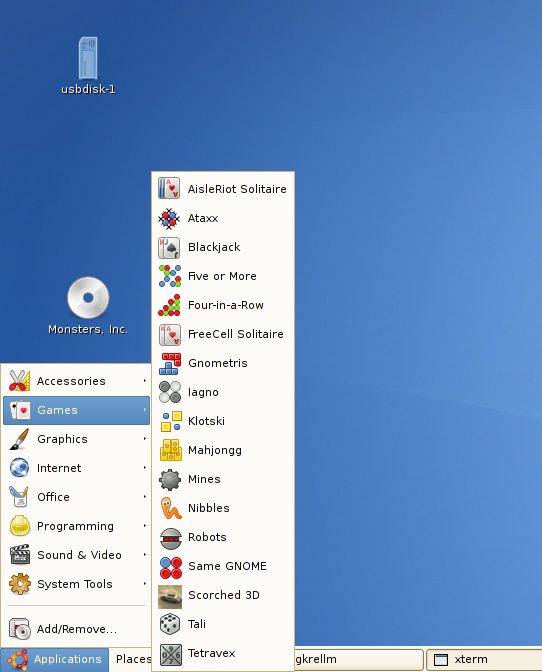Start Tetravex puzzle game
The image size is (542, 672).
click(x=223, y=653)
